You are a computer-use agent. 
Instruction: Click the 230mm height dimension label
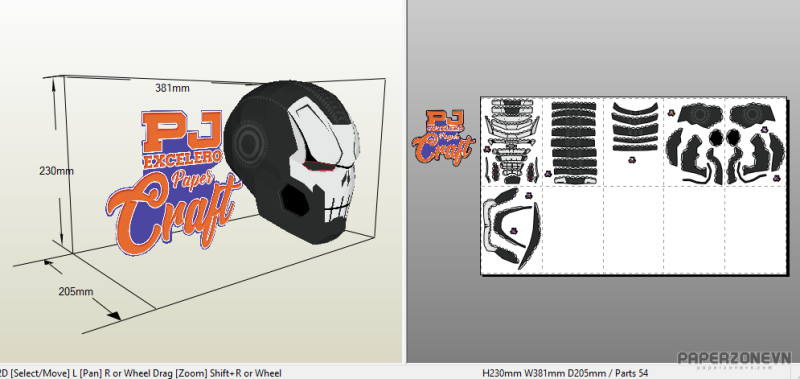click(56, 171)
